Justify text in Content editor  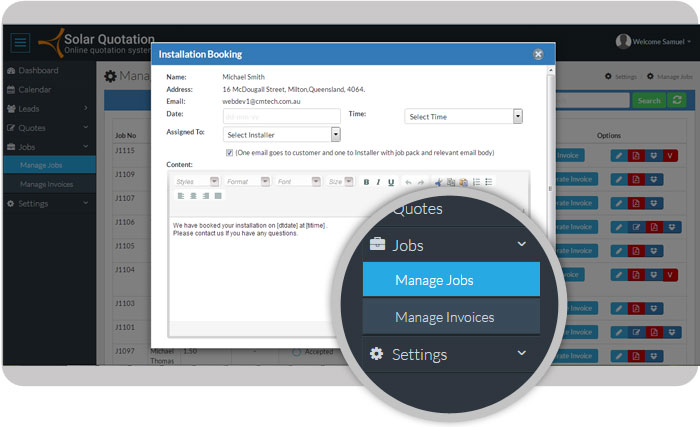pos(218,196)
